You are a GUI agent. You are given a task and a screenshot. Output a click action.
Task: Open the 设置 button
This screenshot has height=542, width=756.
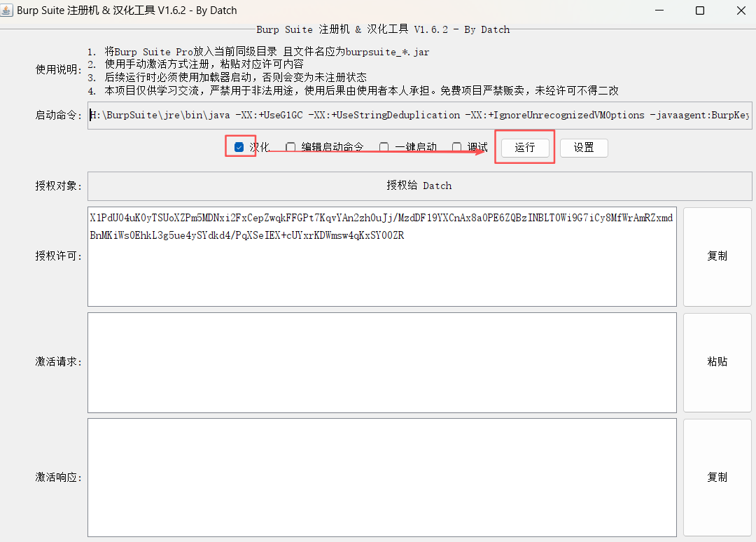click(584, 148)
